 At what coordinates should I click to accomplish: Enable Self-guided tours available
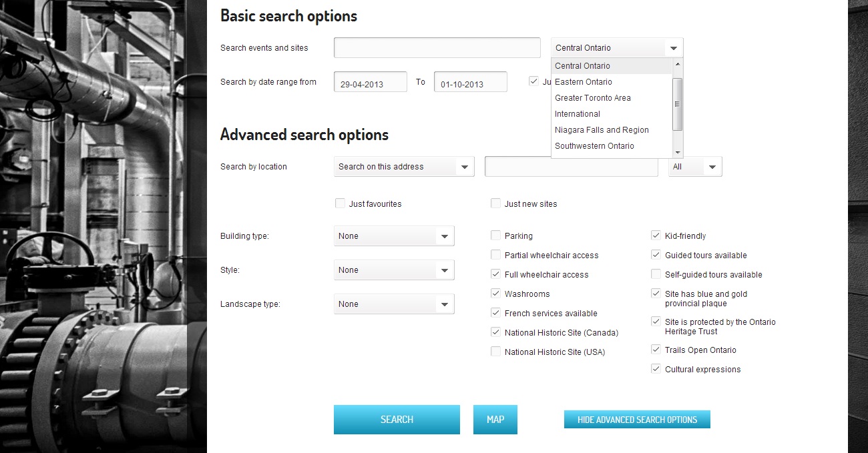[656, 274]
